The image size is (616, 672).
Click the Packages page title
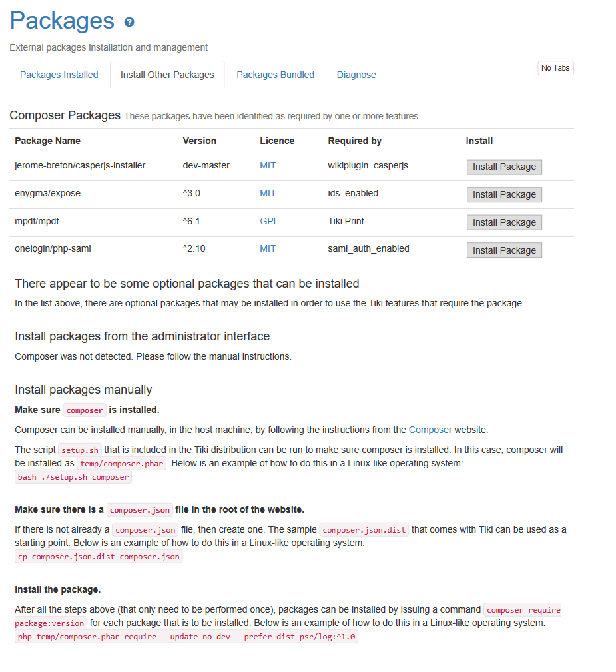coord(62,21)
